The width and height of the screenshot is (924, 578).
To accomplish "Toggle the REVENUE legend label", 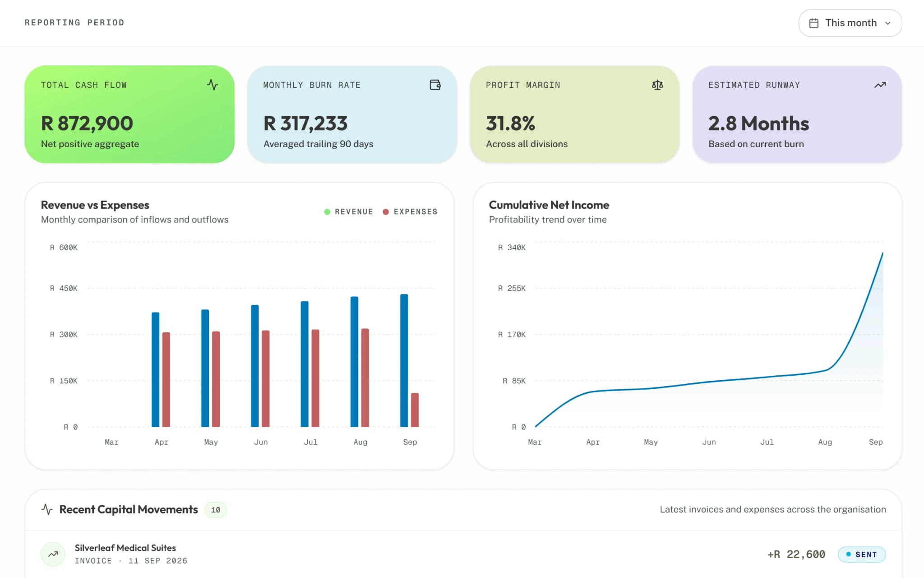I will coord(354,212).
